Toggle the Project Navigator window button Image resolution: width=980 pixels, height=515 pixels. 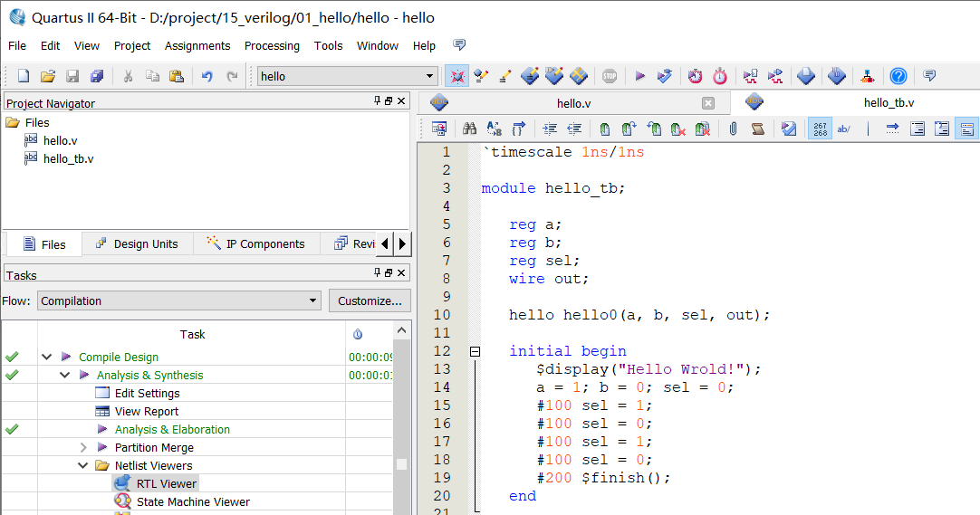tap(457, 76)
